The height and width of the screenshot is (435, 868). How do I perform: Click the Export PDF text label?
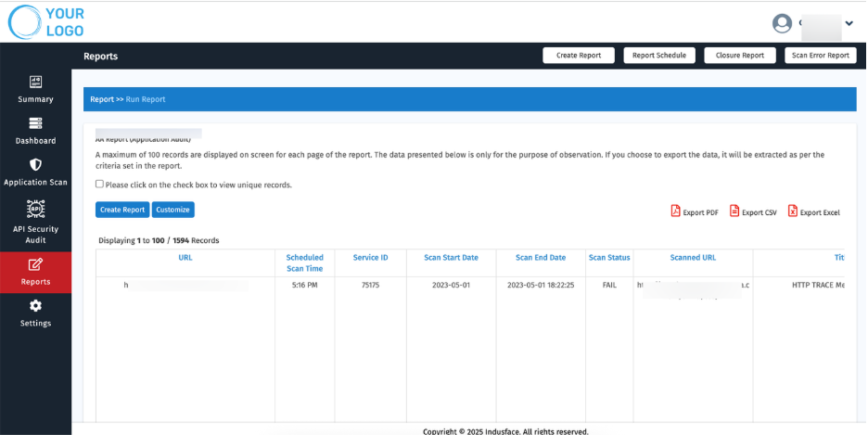[701, 212]
